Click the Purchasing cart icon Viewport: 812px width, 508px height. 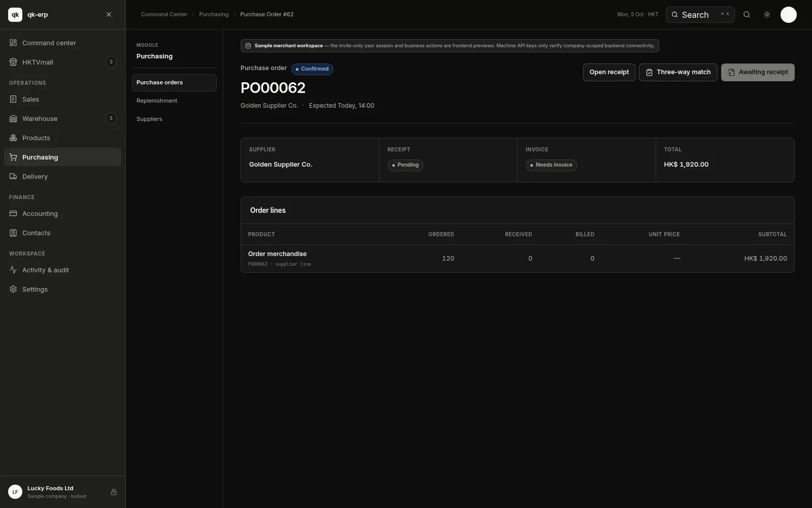click(13, 157)
